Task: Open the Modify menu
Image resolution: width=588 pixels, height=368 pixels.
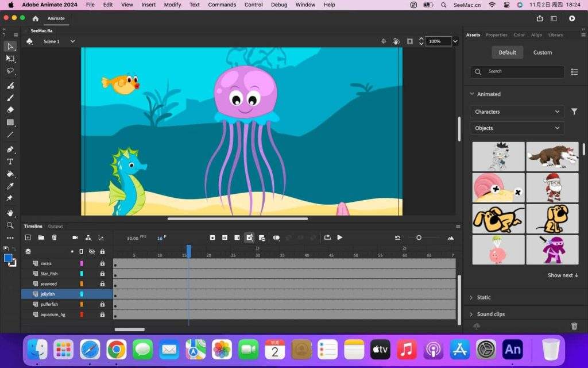Action: pos(172,5)
